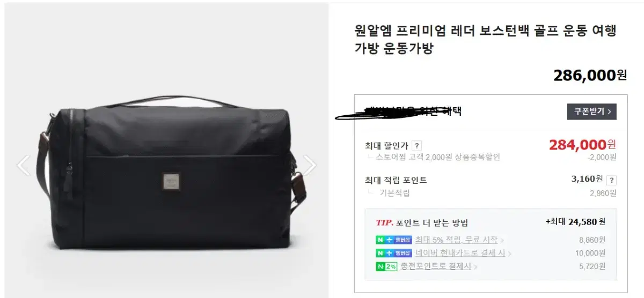Expand chevron after 네이버 현대카드로 결제 시

[509, 254]
